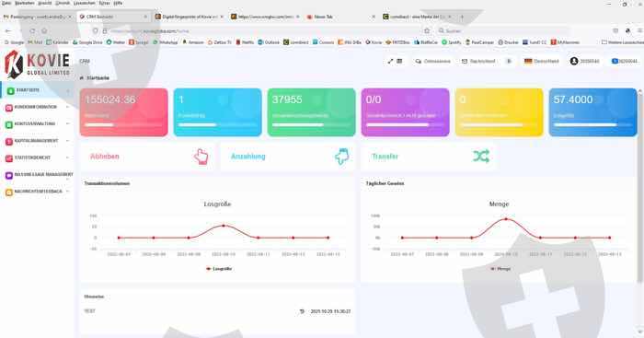Image resolution: width=644 pixels, height=338 pixels.
Task: Click the bookmark star in address bar
Action: (427, 30)
